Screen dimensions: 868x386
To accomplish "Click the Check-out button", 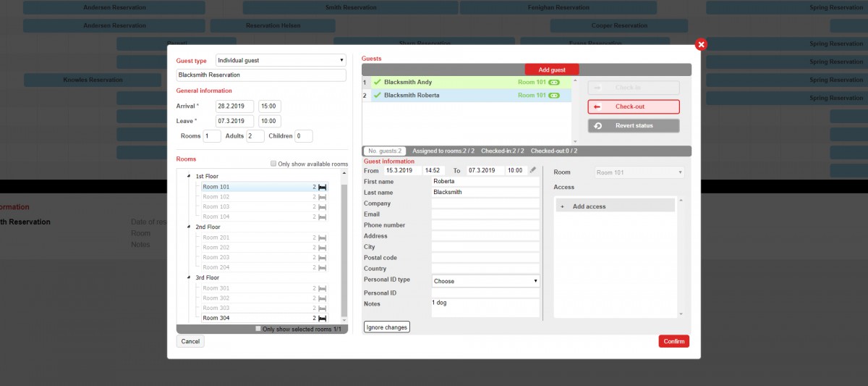I will [x=634, y=106].
